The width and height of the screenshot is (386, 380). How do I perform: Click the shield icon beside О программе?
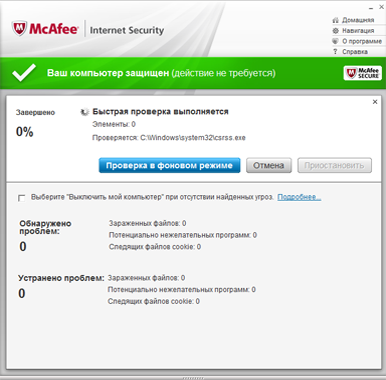point(335,41)
